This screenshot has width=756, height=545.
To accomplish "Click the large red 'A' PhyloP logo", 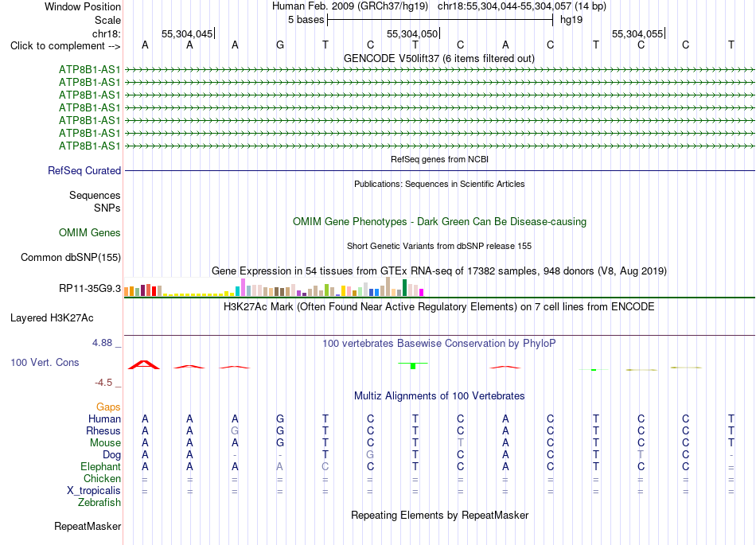I will click(x=144, y=364).
